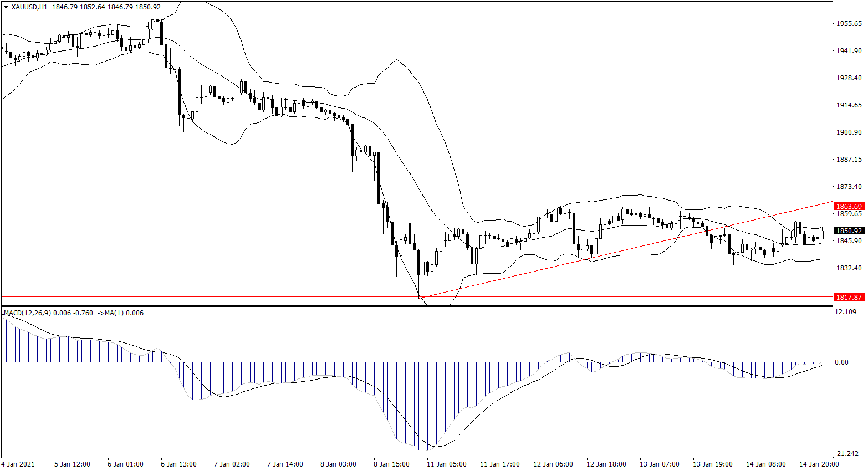Select the red 1863.69 price tag
The height and width of the screenshot is (471, 868).
point(849,206)
